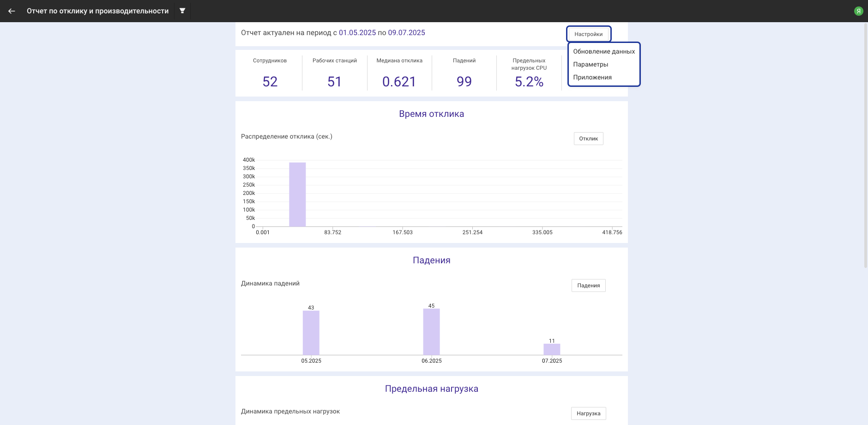Click the tall response distribution bar

297,194
